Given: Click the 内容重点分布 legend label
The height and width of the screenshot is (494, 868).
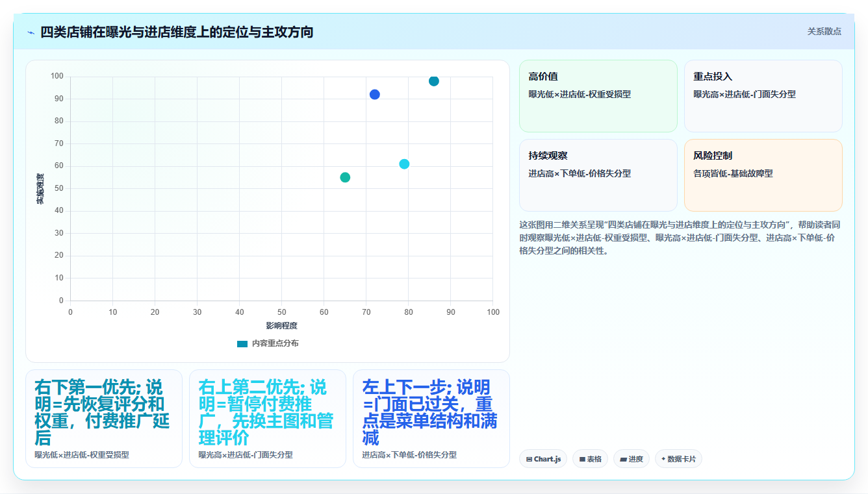Looking at the screenshot, I should click(x=275, y=343).
